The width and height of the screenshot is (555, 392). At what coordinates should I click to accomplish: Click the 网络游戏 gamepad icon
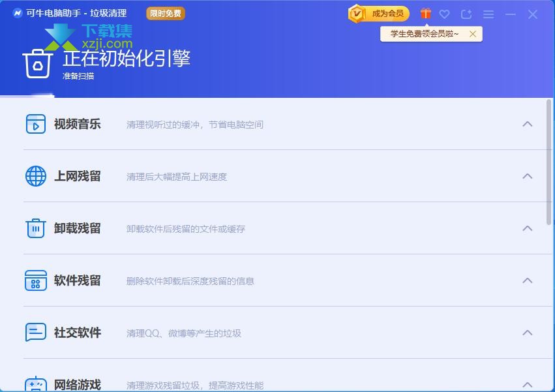36,384
